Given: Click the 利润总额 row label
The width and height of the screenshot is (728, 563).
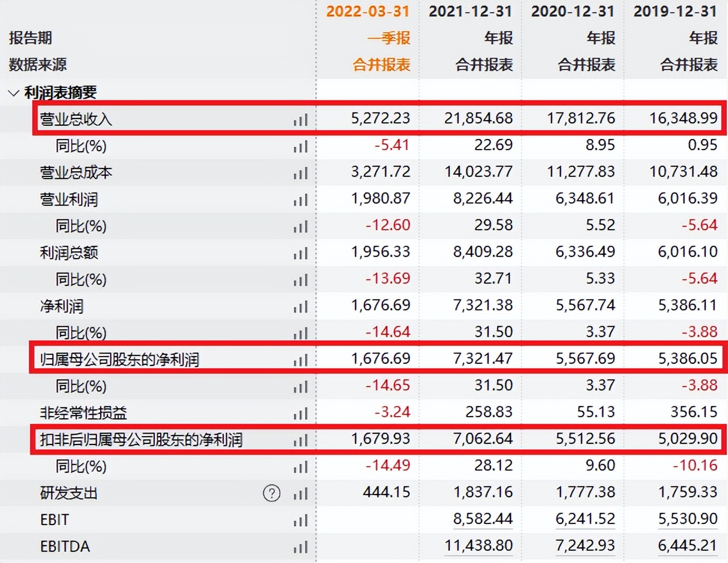Looking at the screenshot, I should coord(68,253).
